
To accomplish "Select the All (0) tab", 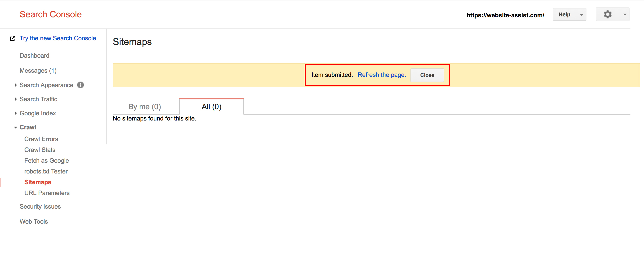I will [x=211, y=107].
